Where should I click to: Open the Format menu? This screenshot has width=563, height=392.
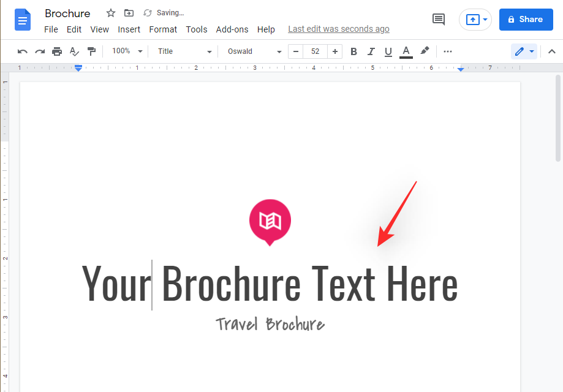(163, 29)
